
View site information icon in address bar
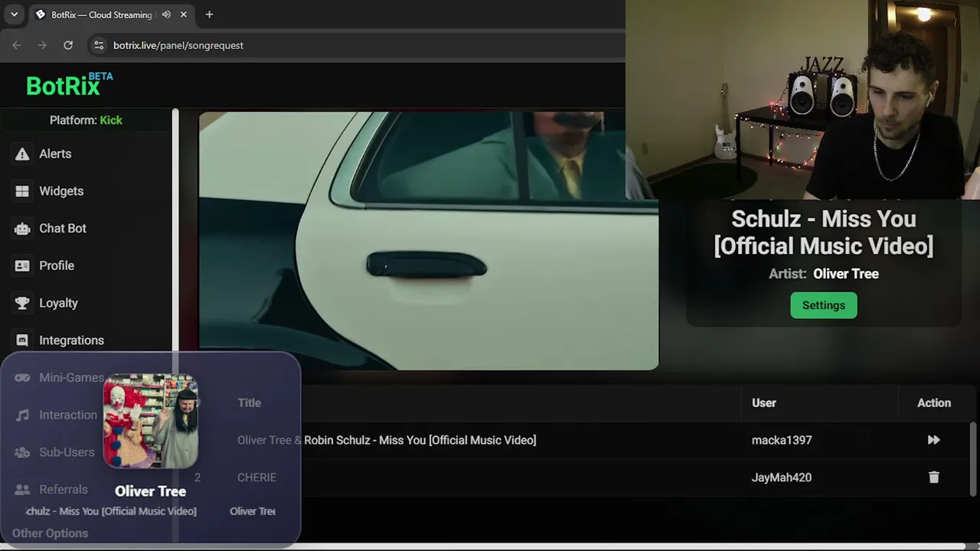click(99, 45)
